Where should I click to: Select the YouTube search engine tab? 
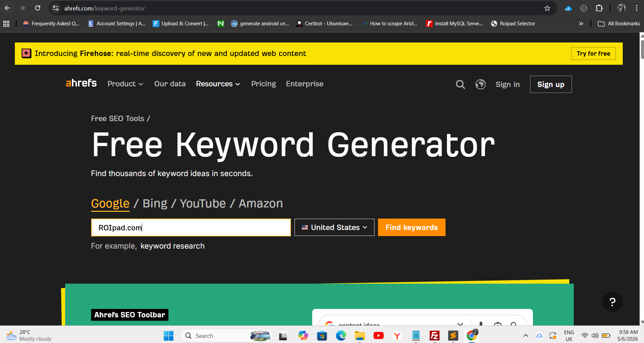pos(203,204)
